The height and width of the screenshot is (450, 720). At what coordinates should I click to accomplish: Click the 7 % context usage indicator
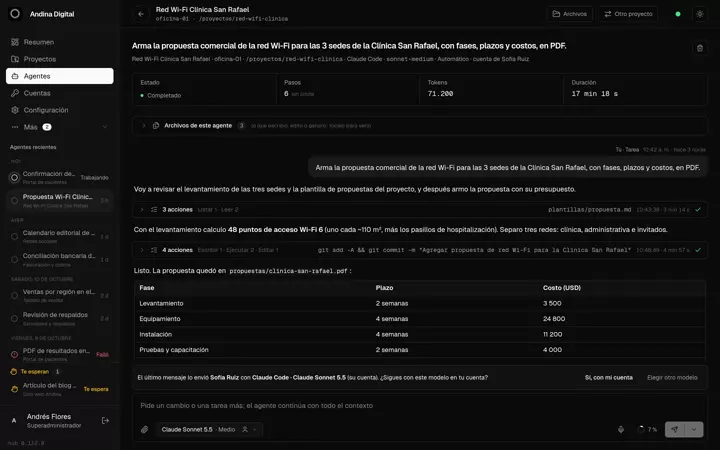[647, 430]
